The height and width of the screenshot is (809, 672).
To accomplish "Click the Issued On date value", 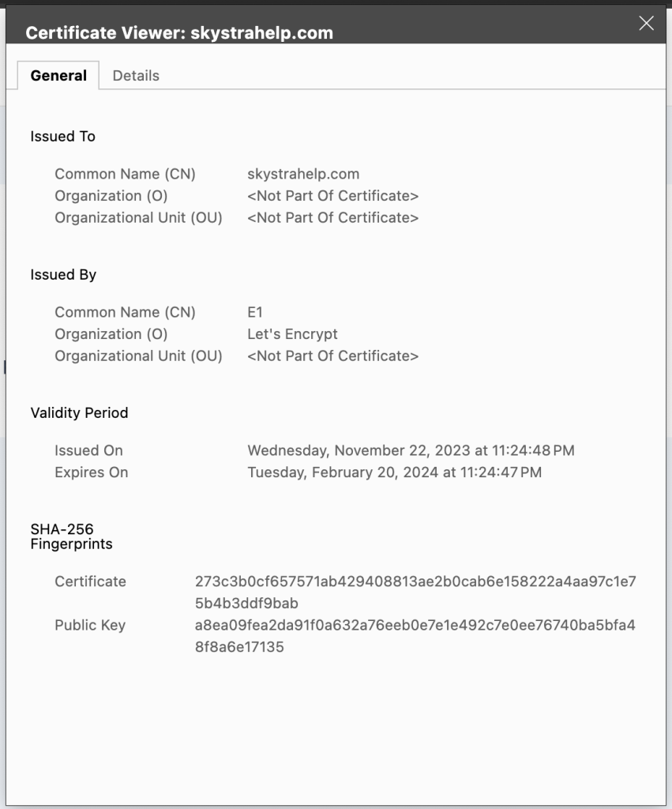I will [x=411, y=450].
